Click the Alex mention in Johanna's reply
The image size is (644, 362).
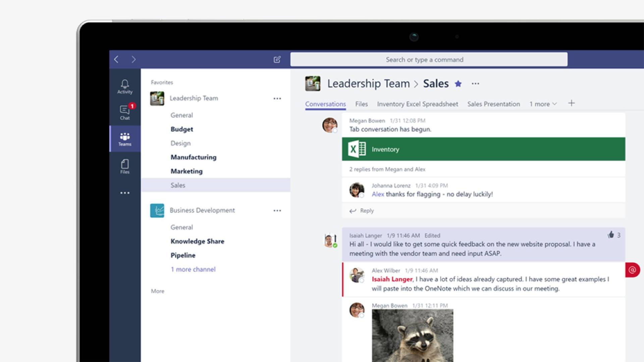click(x=378, y=194)
